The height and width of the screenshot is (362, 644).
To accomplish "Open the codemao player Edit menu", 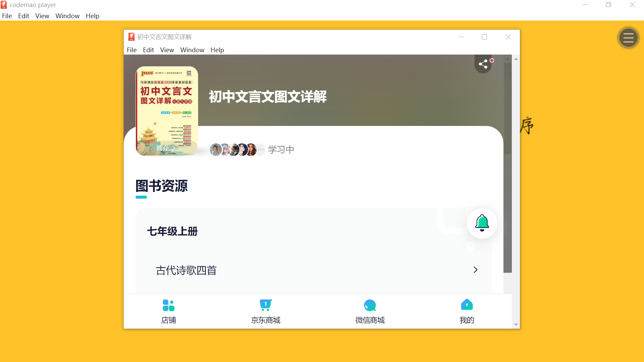I will 24,16.
